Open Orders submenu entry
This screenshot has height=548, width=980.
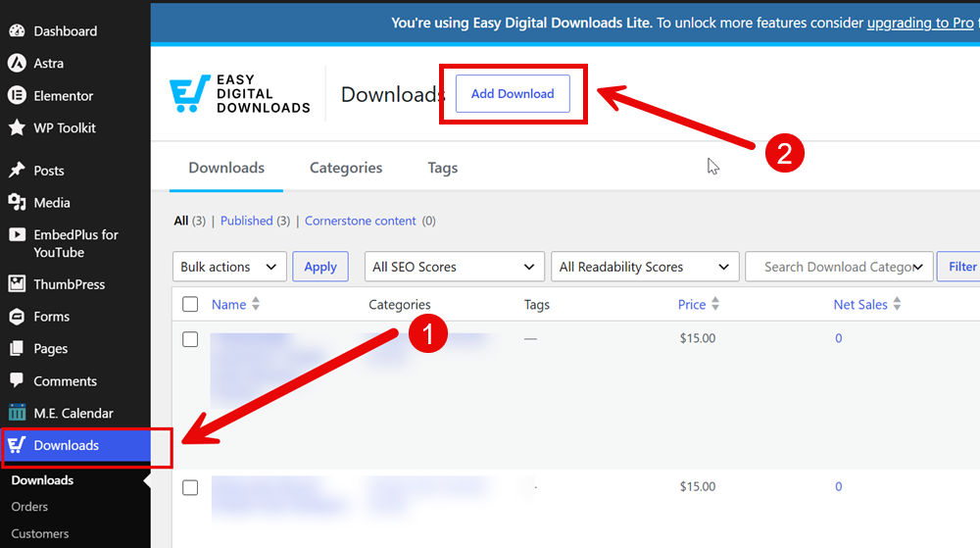click(x=29, y=507)
